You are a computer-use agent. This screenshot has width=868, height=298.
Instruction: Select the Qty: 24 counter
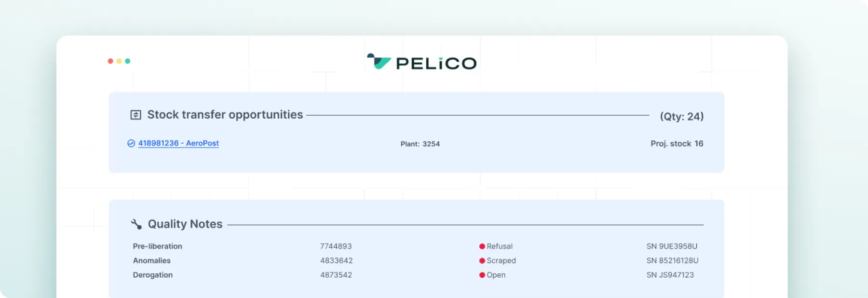coord(681,116)
